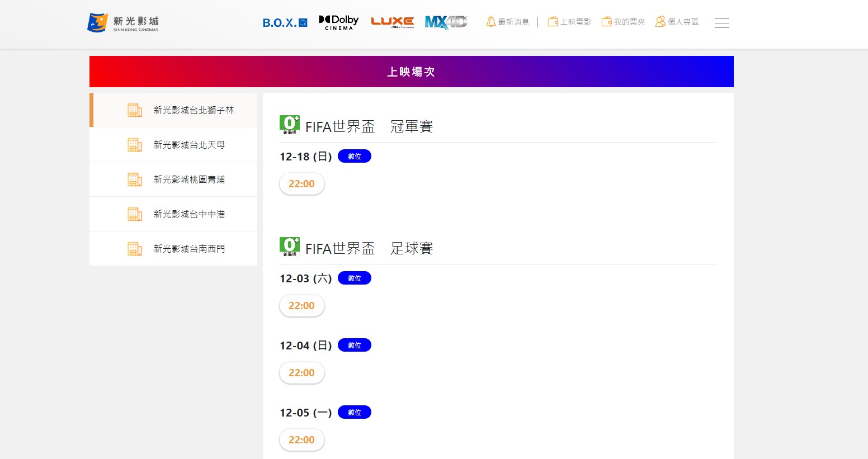This screenshot has width=868, height=459.
Task: Click the bell icon for 最新消息
Action: point(491,22)
